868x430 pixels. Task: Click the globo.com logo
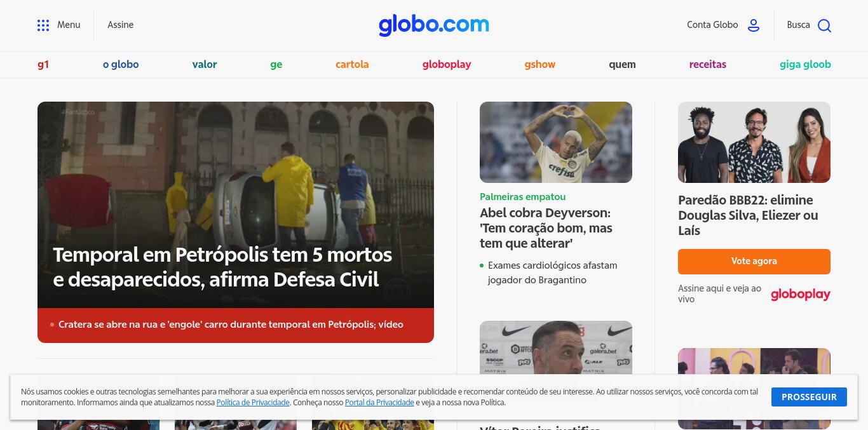coord(434,25)
